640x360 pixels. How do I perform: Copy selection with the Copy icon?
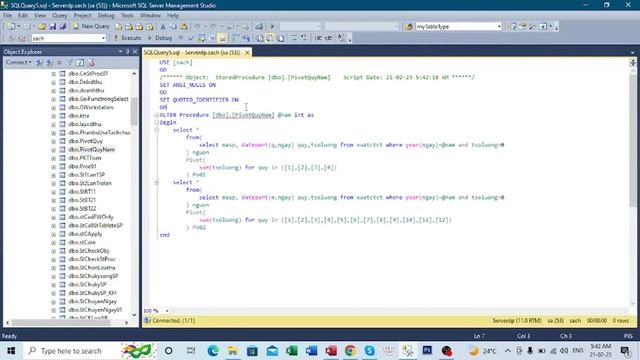(173, 27)
